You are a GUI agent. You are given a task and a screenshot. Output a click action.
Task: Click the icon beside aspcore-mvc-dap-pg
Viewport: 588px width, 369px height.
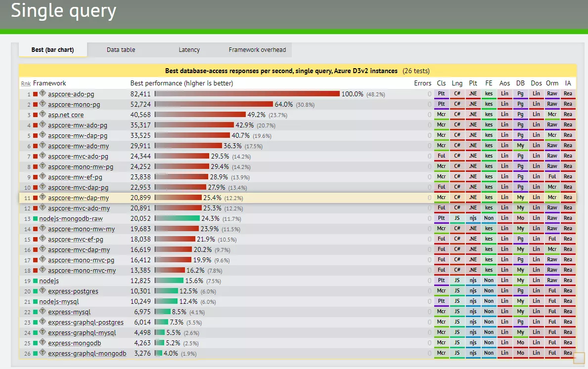pos(43,186)
